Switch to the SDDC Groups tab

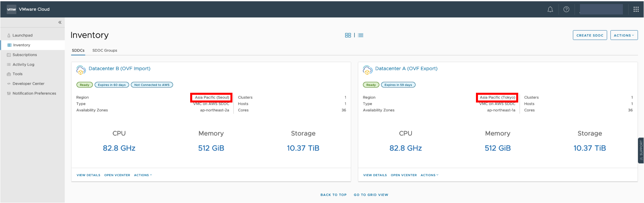coord(105,50)
